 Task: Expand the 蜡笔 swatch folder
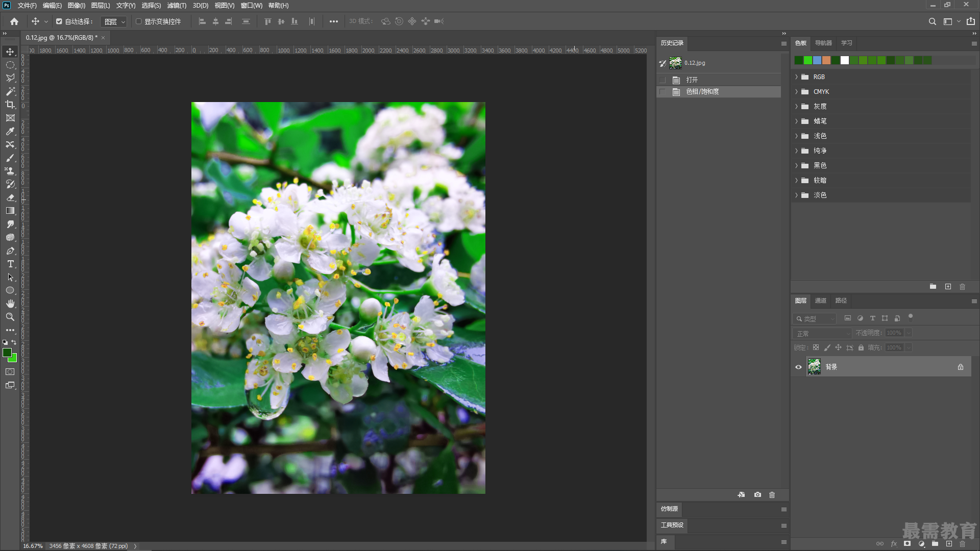[796, 121]
